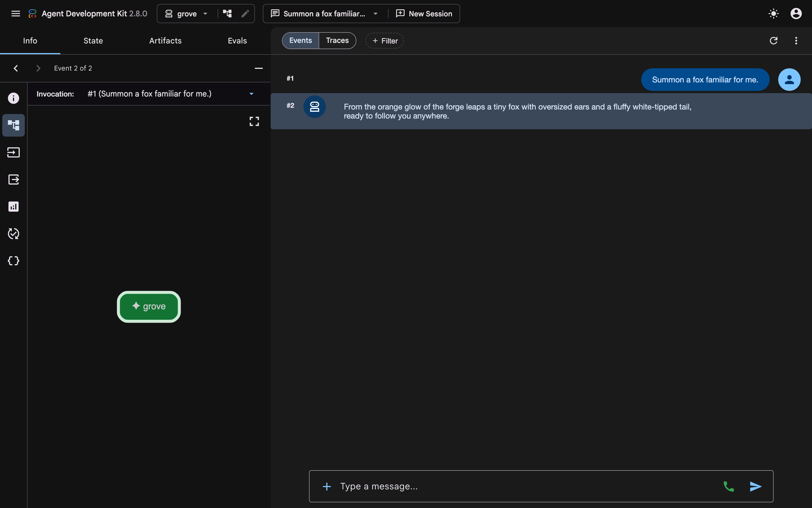Expand graph to fullscreen

pos(254,121)
